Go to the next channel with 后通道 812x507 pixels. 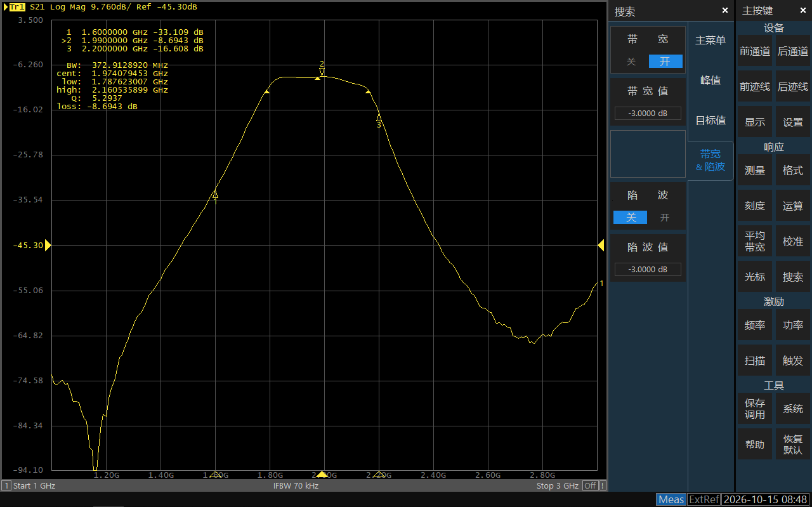(793, 52)
